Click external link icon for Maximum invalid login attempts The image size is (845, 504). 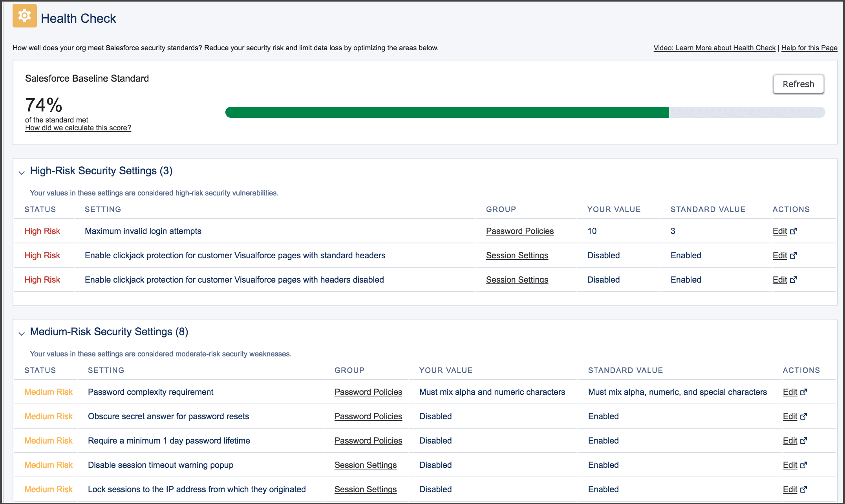click(x=794, y=231)
